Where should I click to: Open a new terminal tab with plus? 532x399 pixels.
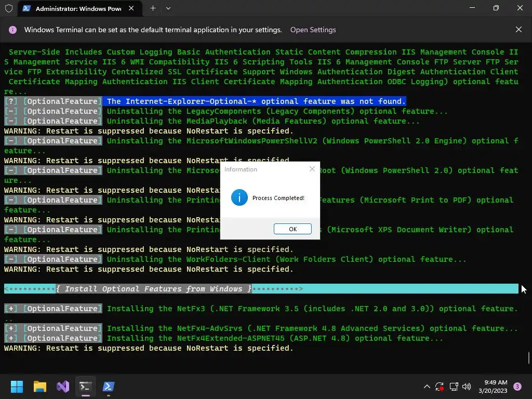pyautogui.click(x=153, y=8)
